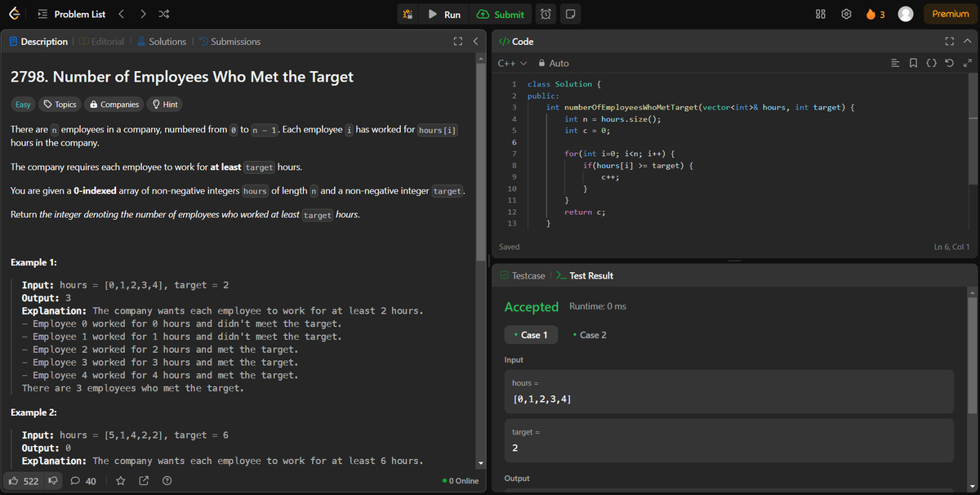The height and width of the screenshot is (495, 980).
Task: Star the problem using the star icon
Action: pos(120,481)
